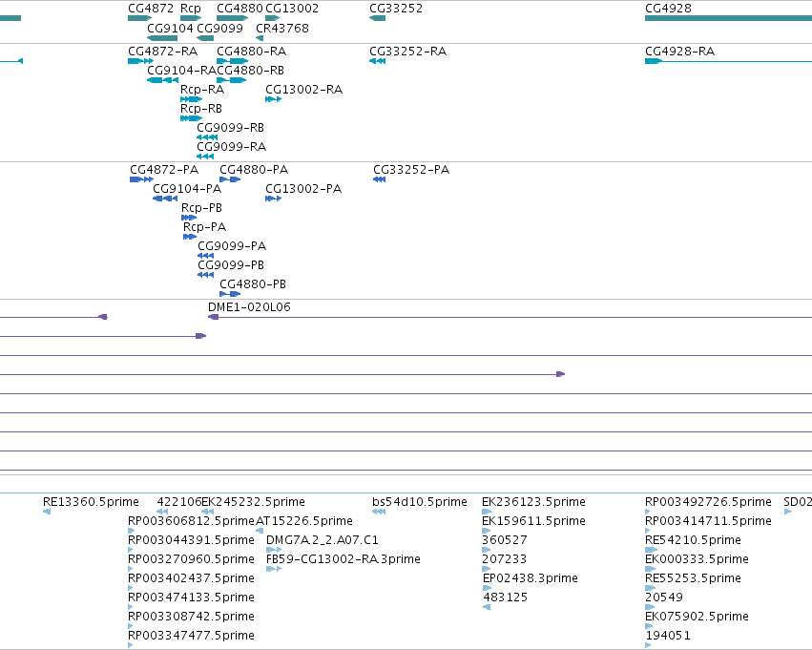Select the EK245232.5prime EST label
Viewport: 812px width, 650px height.
point(253,502)
